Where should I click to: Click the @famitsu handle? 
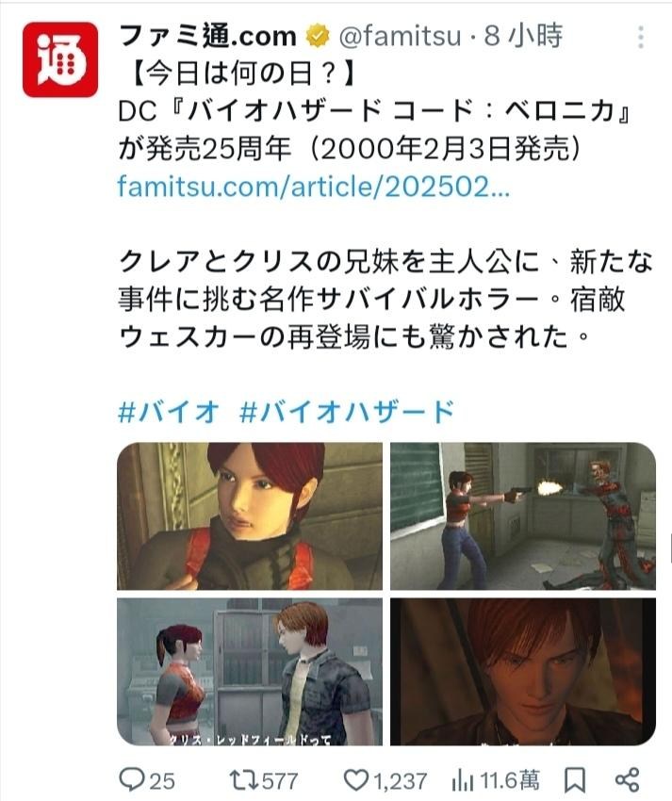(400, 36)
